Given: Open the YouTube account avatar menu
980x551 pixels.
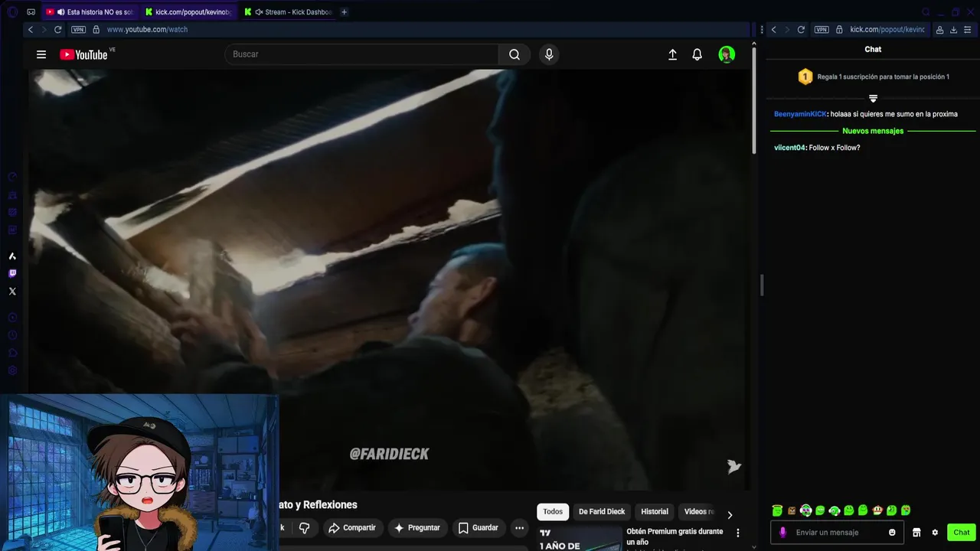Looking at the screenshot, I should [727, 54].
